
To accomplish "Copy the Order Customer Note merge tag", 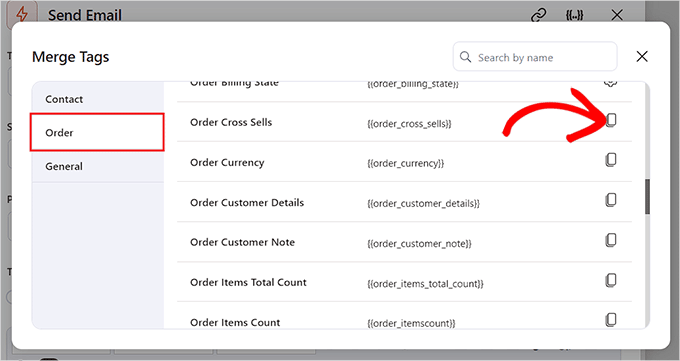I will click(x=611, y=240).
